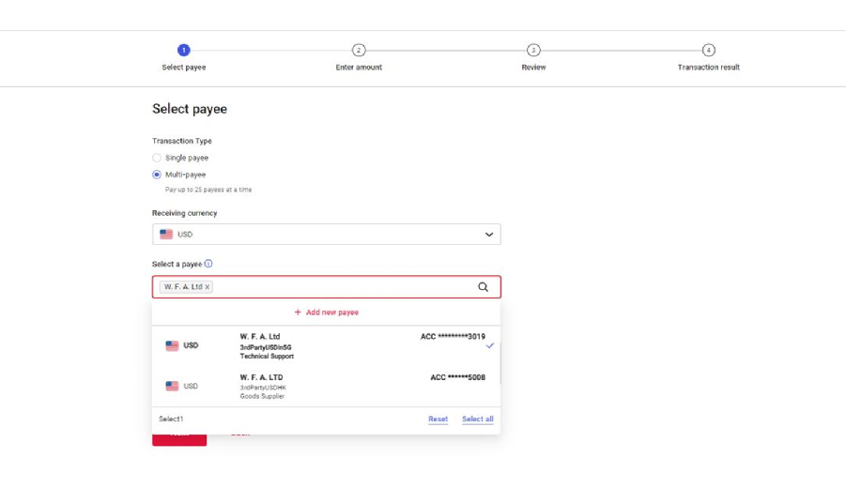Viewport: 846px width, 504px height.
Task: Click the checkmark on the ACC 3019 payee
Action: point(489,346)
